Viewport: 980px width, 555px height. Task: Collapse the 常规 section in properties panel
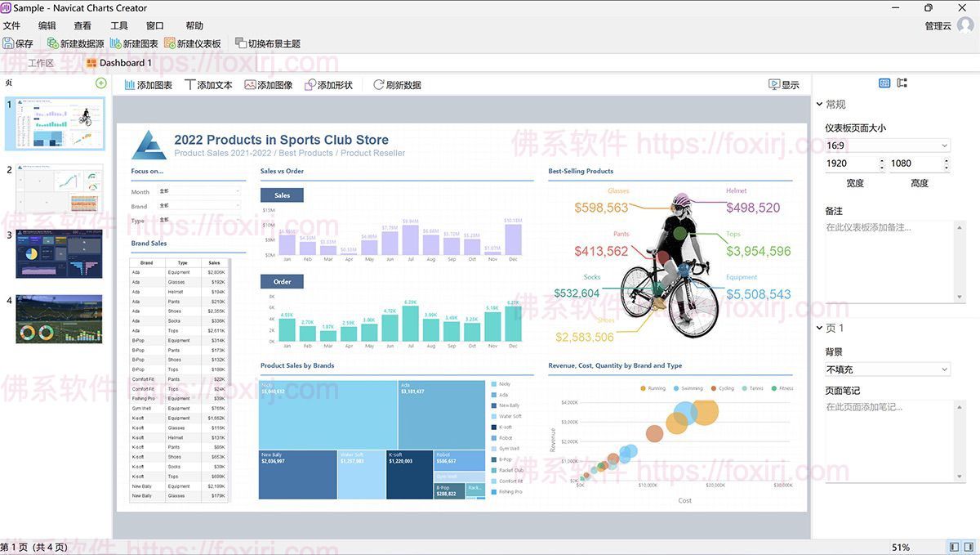point(819,104)
